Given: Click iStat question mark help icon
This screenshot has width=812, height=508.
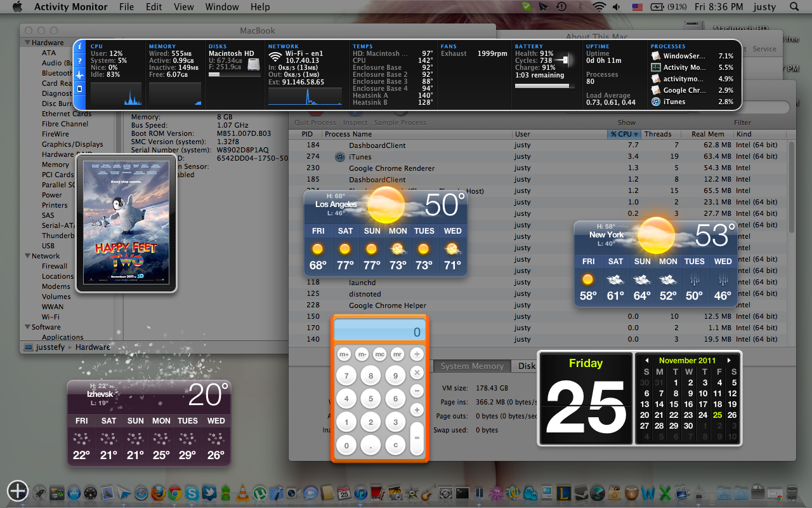Looking at the screenshot, I should pyautogui.click(x=80, y=61).
